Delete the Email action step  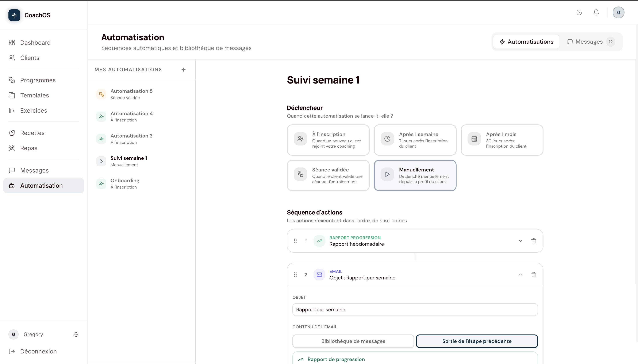point(533,275)
